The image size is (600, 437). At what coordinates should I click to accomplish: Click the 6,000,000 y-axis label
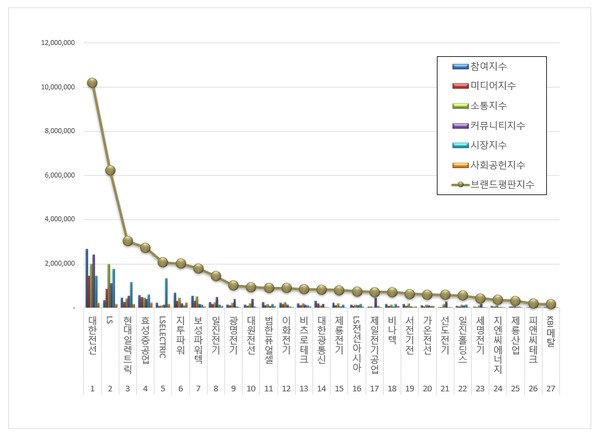(x=59, y=175)
